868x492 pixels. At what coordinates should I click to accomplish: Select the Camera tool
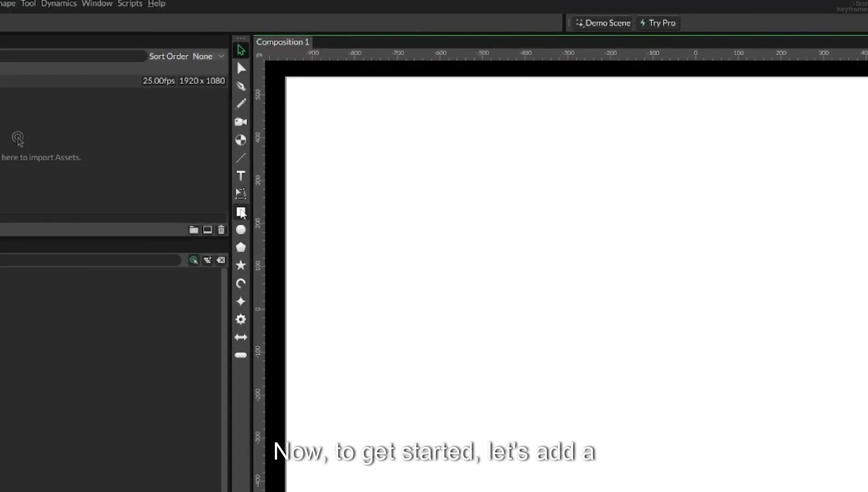pyautogui.click(x=241, y=122)
